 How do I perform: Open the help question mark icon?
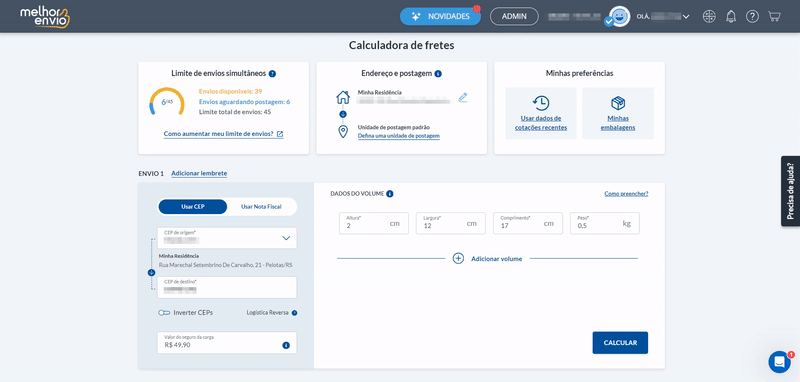tap(753, 16)
